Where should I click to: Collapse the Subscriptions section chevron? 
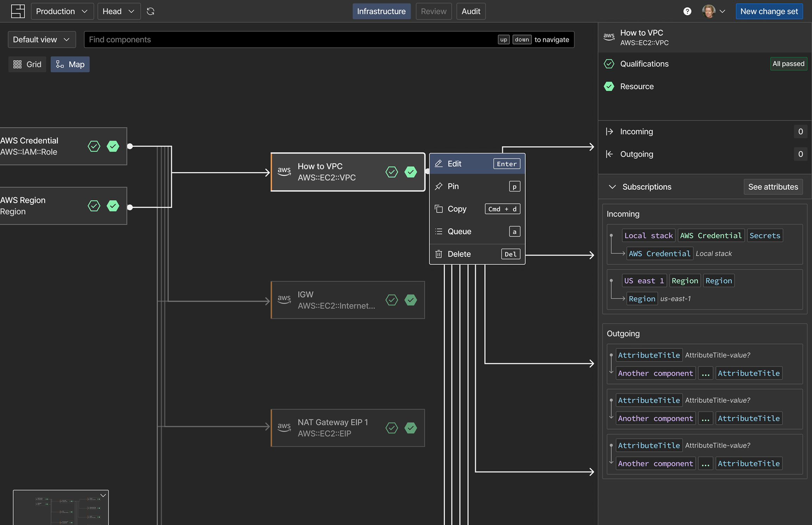pyautogui.click(x=612, y=187)
